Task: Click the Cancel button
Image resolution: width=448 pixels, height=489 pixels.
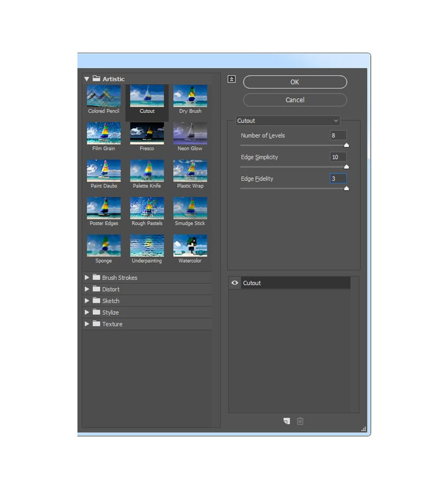Action: coord(295,100)
